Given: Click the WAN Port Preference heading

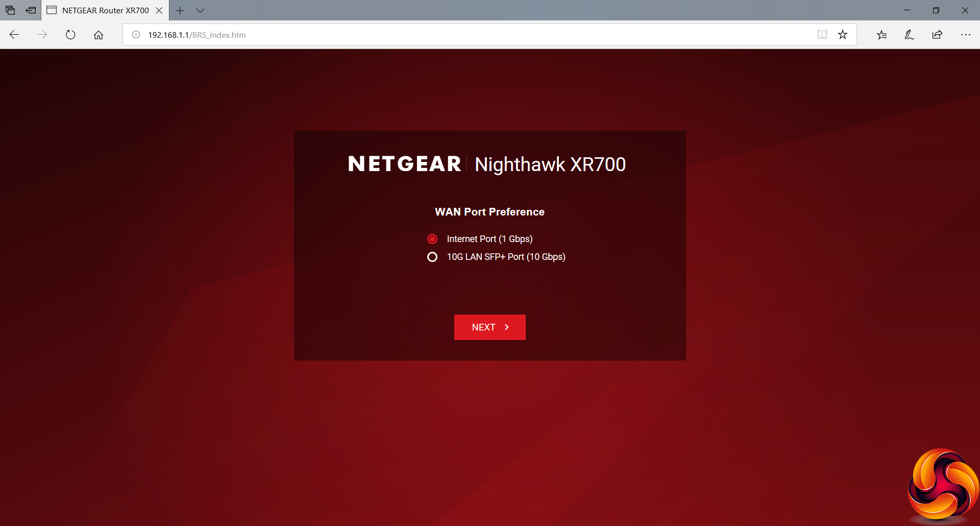Looking at the screenshot, I should click(489, 212).
